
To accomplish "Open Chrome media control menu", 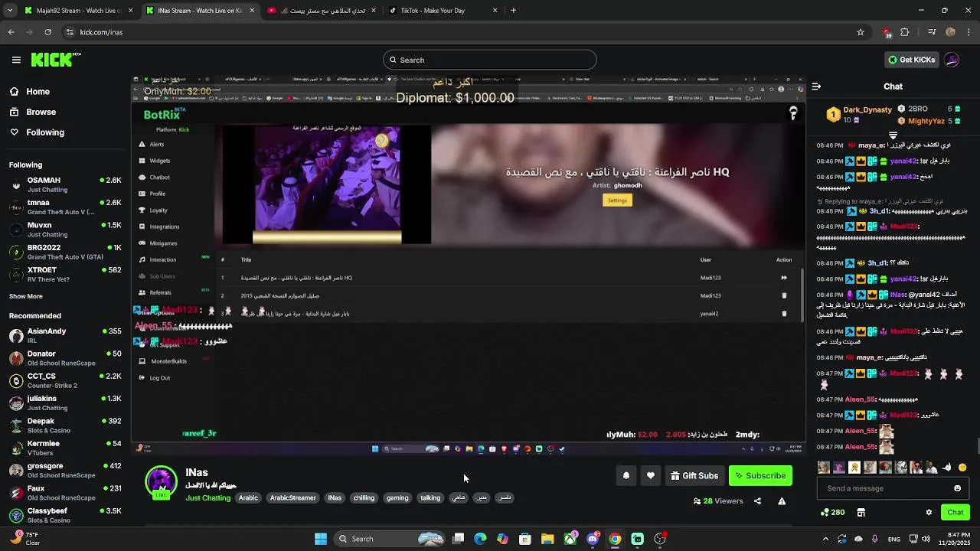I will click(932, 32).
